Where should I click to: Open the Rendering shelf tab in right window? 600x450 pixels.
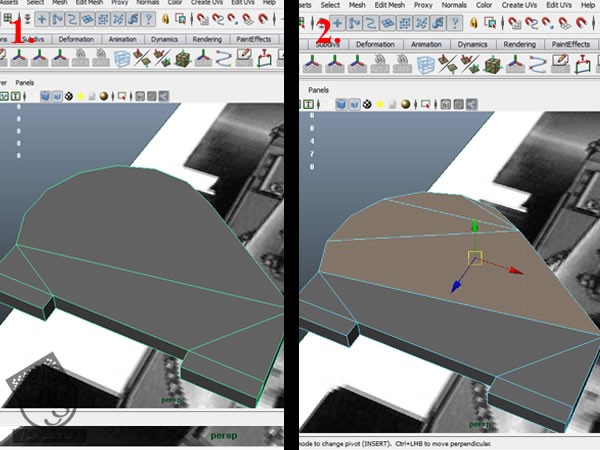(x=519, y=44)
